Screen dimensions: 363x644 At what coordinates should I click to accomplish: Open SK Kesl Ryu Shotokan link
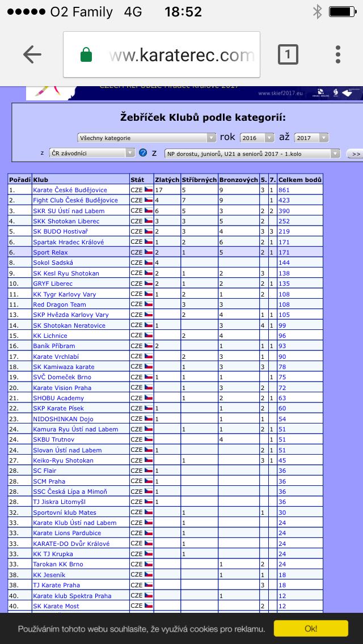click(66, 273)
